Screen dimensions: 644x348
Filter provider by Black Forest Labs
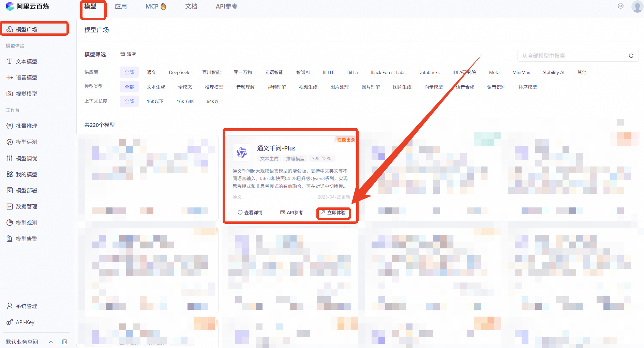(x=388, y=72)
